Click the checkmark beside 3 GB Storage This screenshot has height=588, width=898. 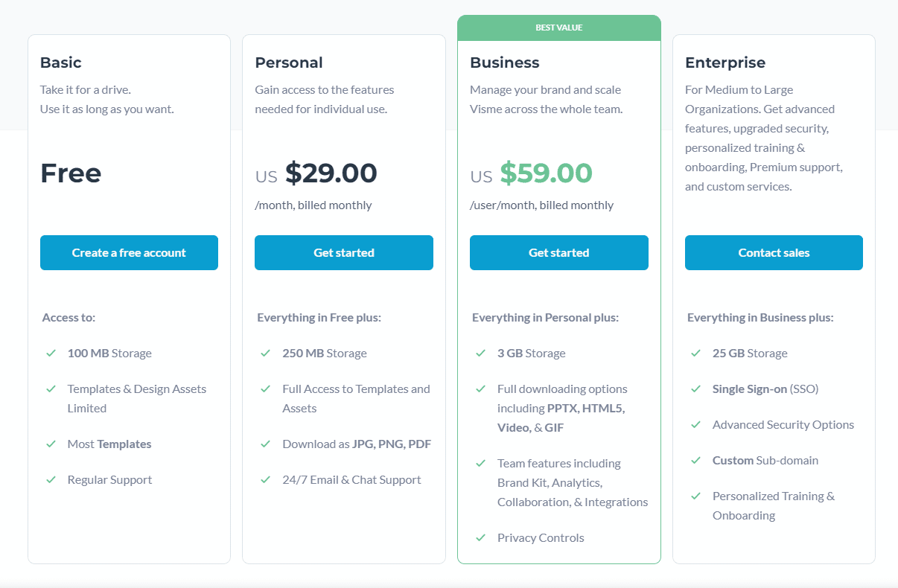(480, 353)
